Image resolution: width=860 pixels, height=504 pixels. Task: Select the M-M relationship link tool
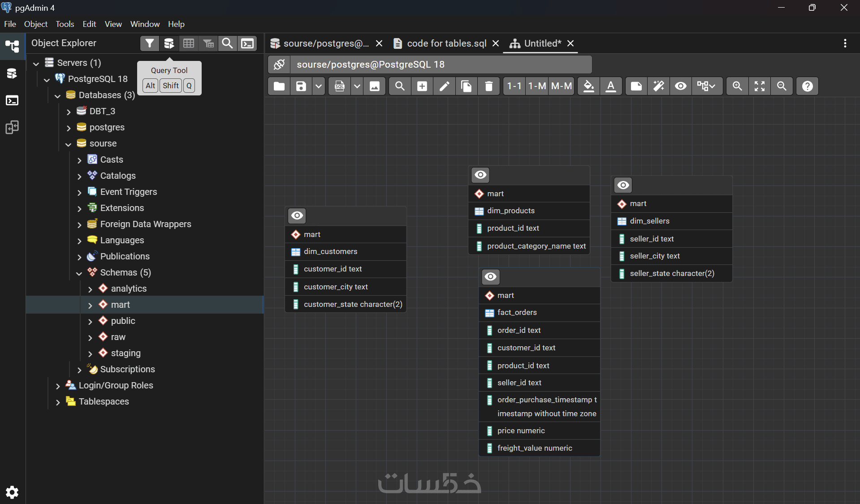(x=562, y=86)
